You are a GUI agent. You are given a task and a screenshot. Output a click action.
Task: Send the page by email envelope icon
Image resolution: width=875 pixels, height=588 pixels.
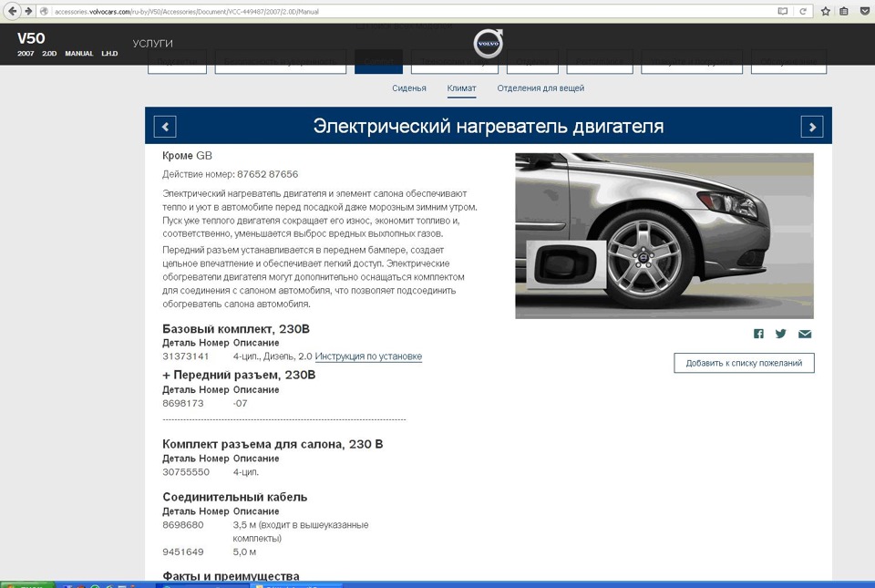805,334
